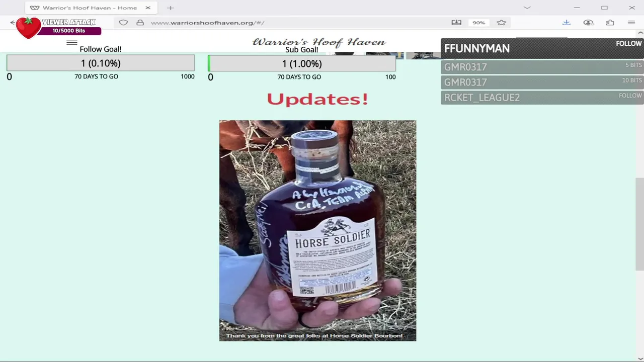The width and height of the screenshot is (644, 362).
Task: Click the Follow Goal progress bar
Action: [x=101, y=63]
